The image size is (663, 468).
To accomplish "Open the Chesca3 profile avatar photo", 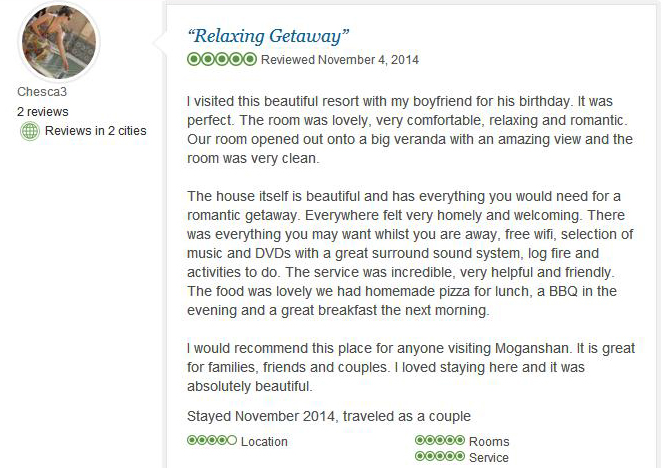I will (x=59, y=41).
